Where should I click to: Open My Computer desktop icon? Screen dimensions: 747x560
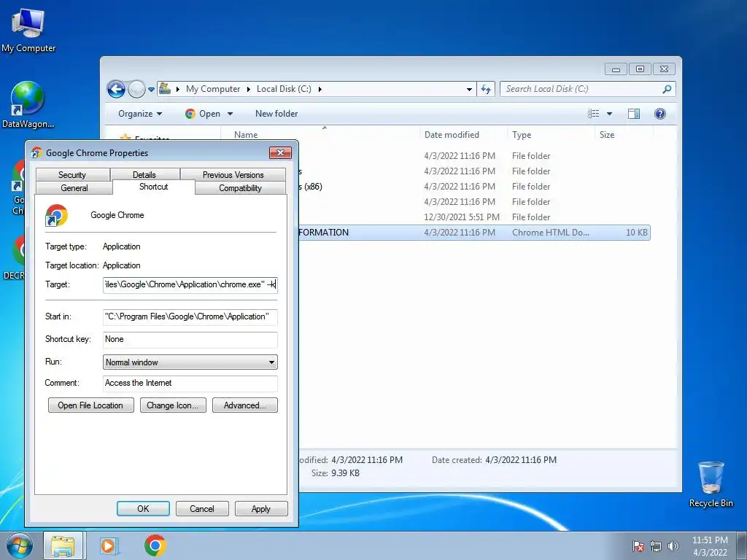click(28, 31)
